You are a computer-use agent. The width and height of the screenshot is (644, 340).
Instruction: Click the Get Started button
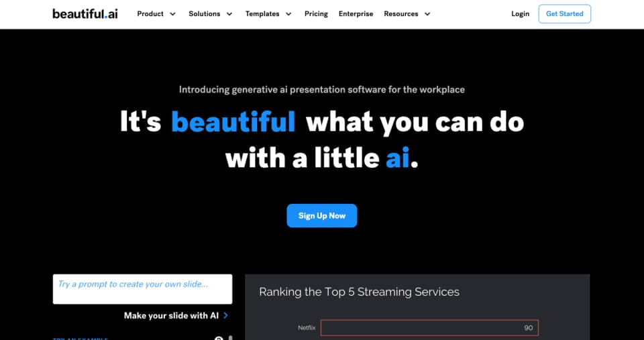(565, 13)
